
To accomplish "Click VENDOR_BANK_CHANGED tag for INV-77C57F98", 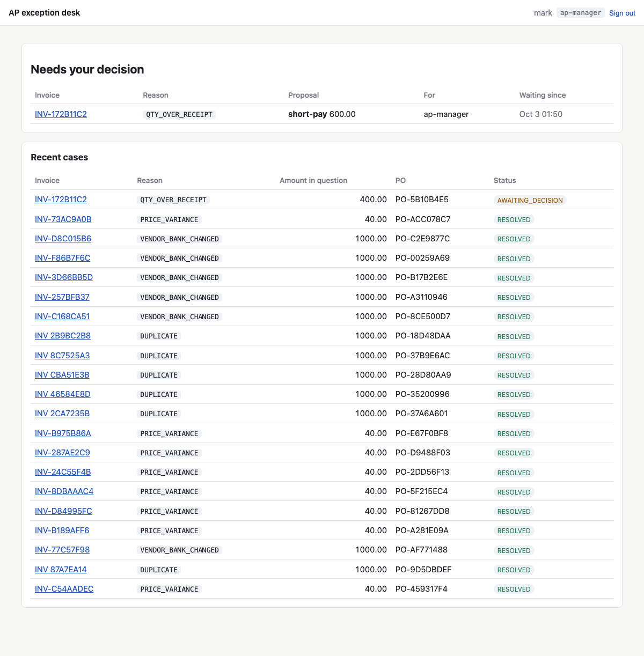I will pyautogui.click(x=180, y=550).
